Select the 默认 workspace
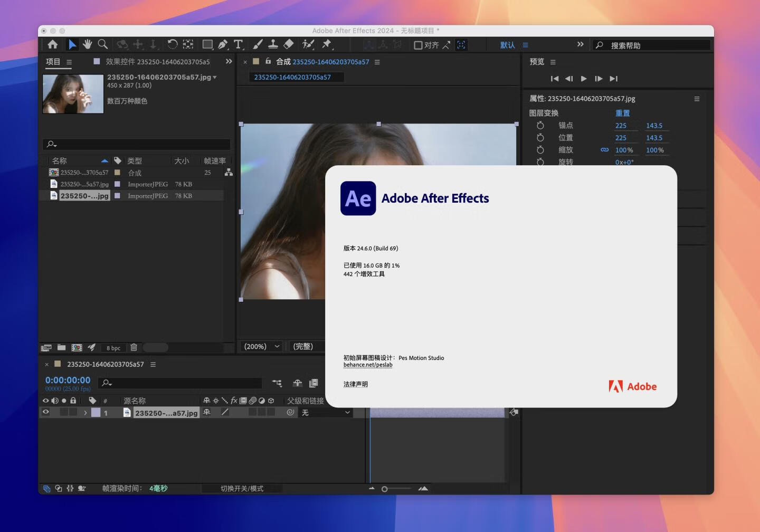760x532 pixels. point(508,45)
